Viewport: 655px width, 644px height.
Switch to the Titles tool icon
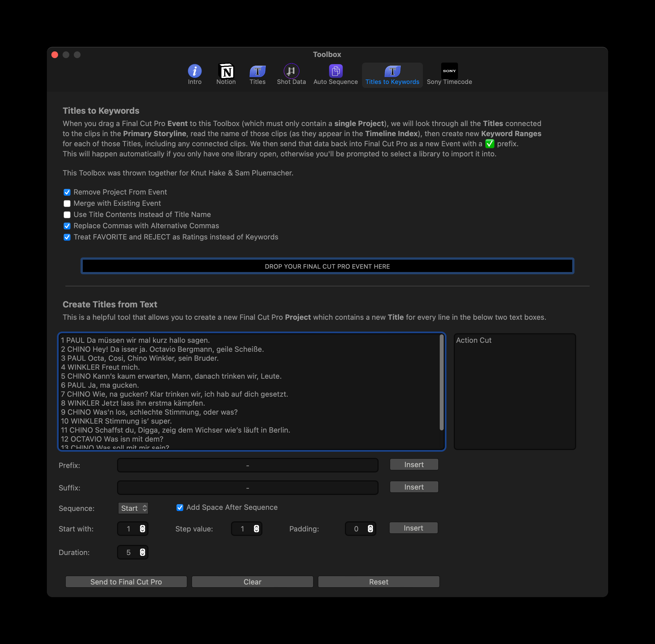coord(257,71)
